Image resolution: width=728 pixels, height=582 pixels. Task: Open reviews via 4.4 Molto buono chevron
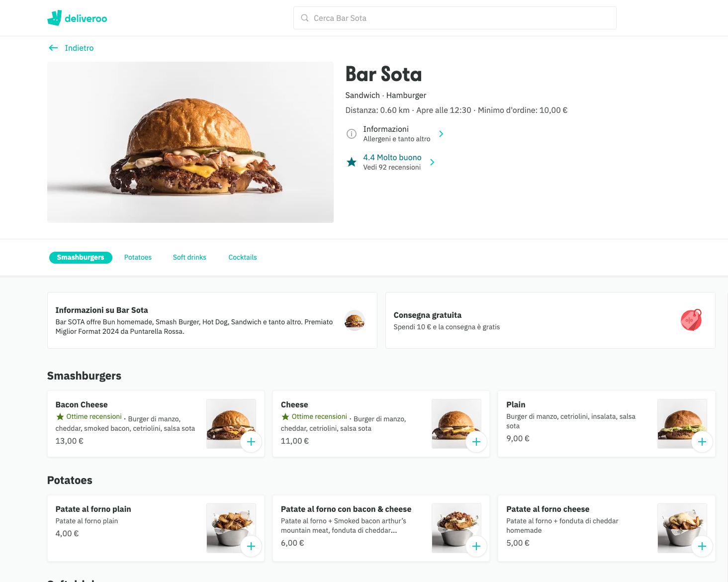pos(432,162)
